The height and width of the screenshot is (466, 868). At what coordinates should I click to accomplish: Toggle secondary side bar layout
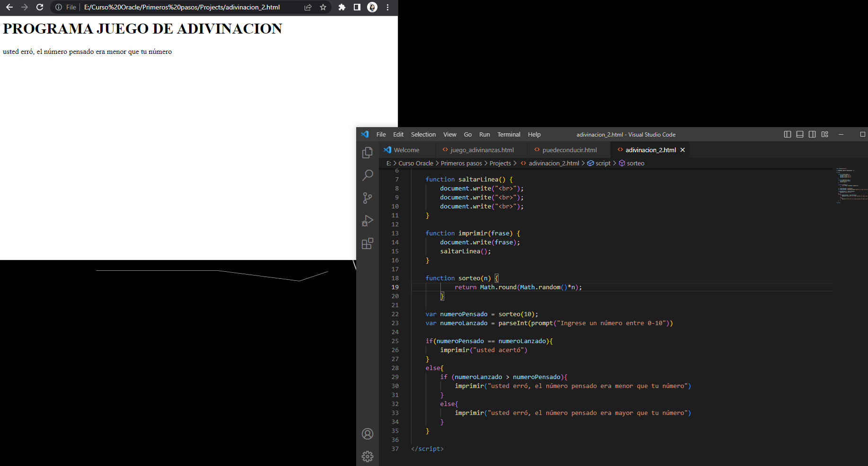point(812,134)
